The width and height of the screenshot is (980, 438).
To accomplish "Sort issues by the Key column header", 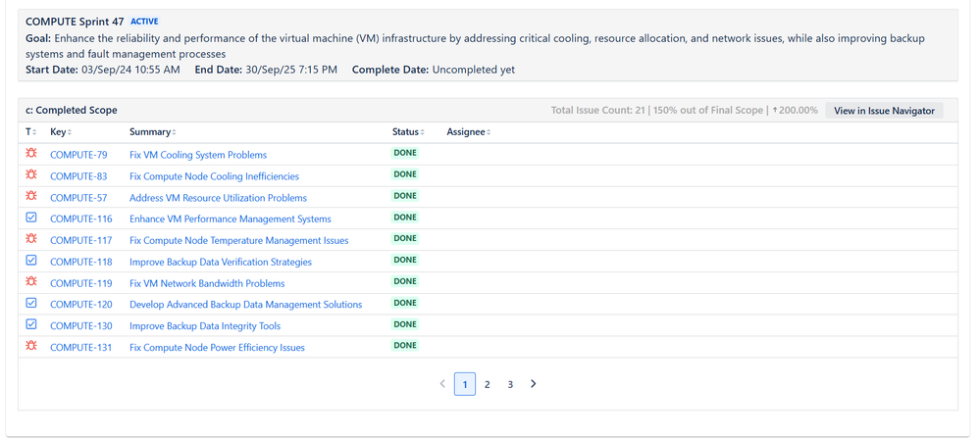I will [61, 132].
